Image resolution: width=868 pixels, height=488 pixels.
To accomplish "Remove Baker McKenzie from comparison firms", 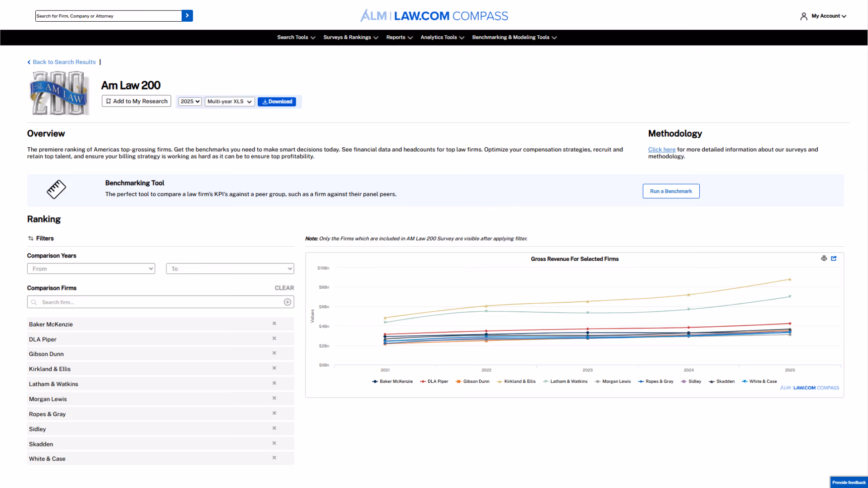I will click(x=274, y=324).
